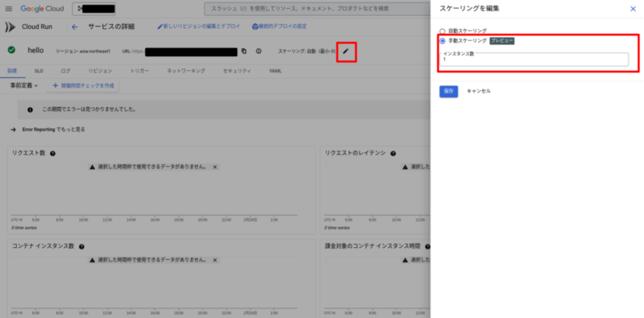Click the help icon next to リクエストのレイテンシ

pyautogui.click(x=393, y=154)
